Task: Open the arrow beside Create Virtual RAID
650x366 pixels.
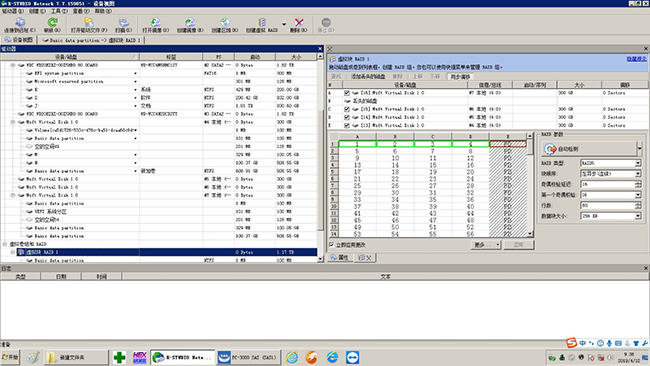Action: 284,24
